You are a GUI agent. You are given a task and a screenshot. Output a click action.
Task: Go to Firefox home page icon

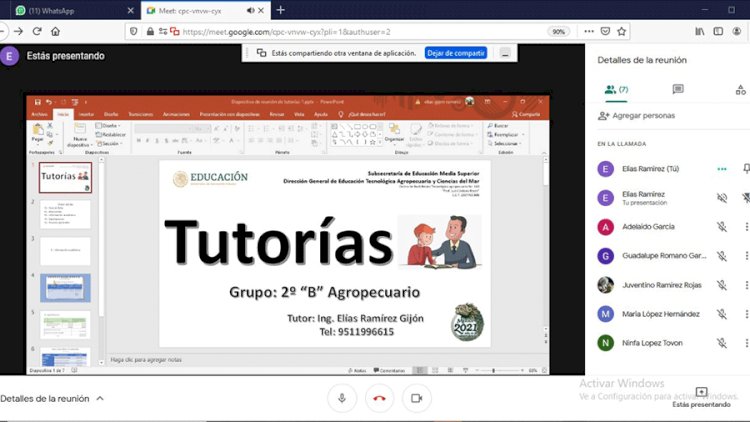(55, 32)
